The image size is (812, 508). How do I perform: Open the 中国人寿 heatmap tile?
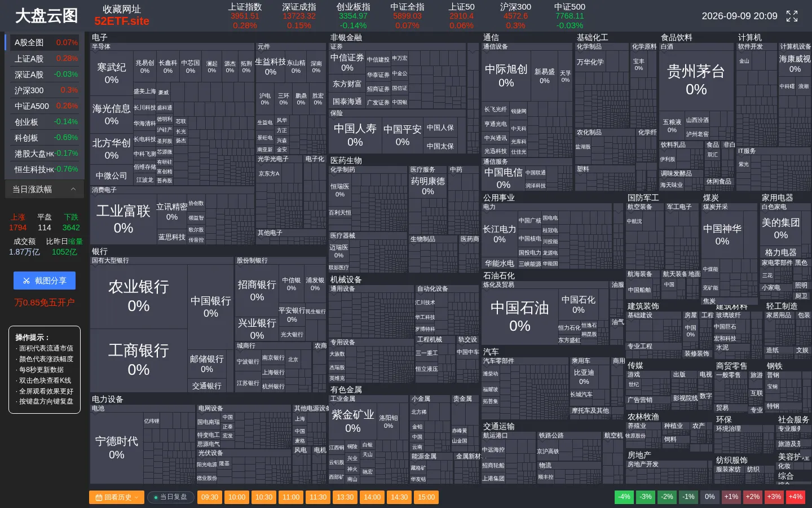(x=355, y=134)
